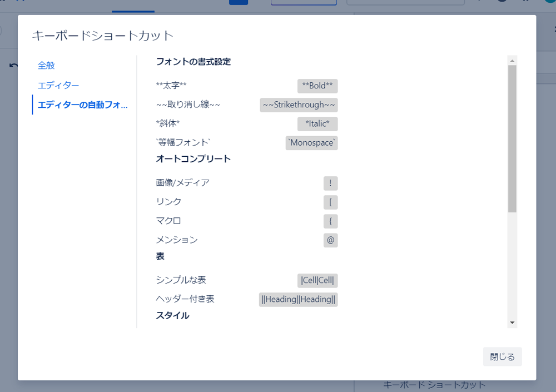Screen dimensions: 556x392
Task: Click the ~~取り消し線~~ row label
Action: pyautogui.click(x=188, y=105)
